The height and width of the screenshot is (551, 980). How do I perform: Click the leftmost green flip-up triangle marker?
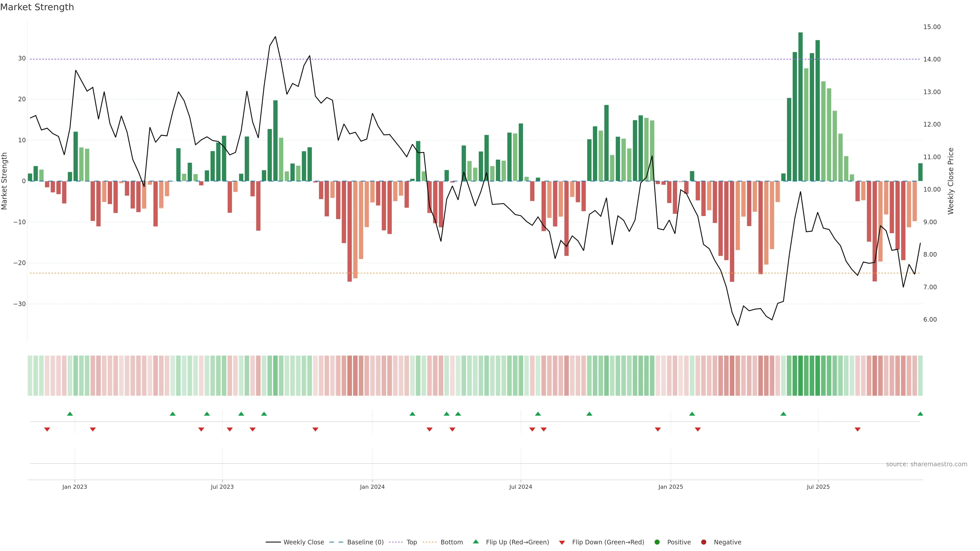point(70,414)
